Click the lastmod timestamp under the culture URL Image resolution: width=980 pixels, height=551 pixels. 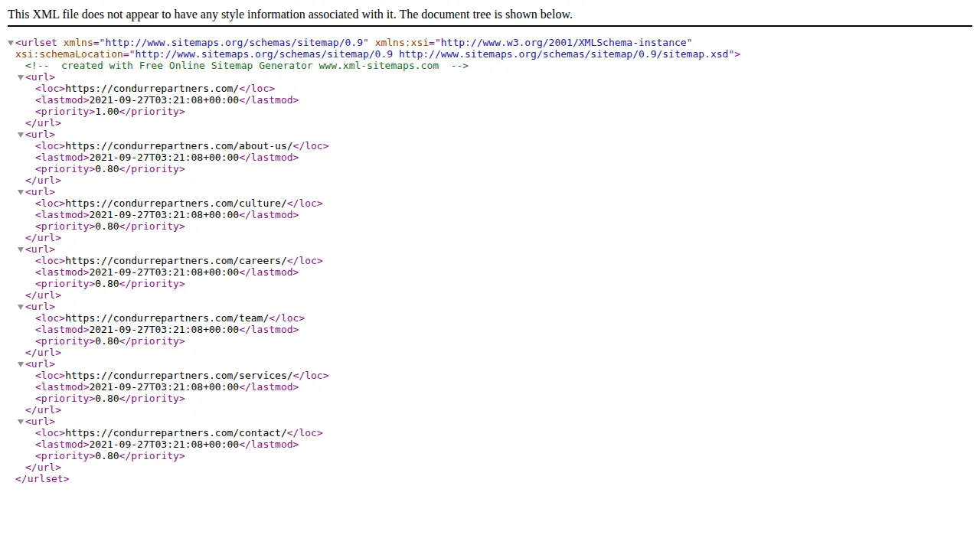click(x=164, y=215)
